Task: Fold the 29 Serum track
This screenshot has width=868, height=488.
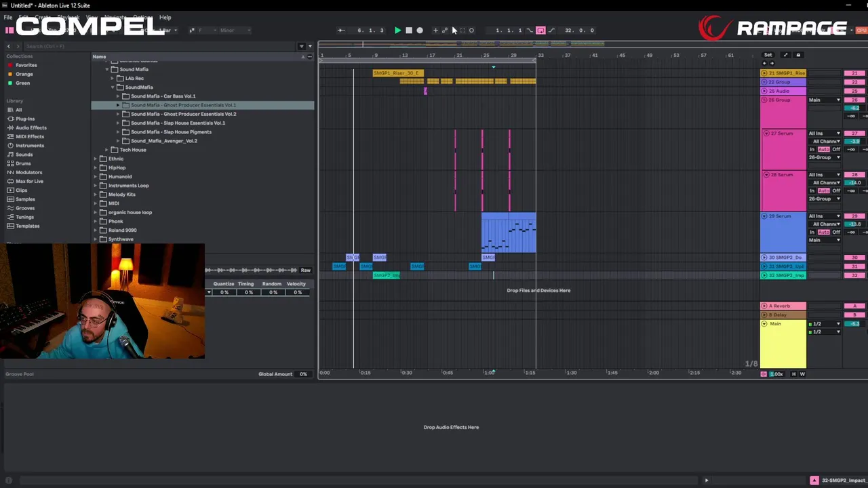Action: click(x=764, y=216)
